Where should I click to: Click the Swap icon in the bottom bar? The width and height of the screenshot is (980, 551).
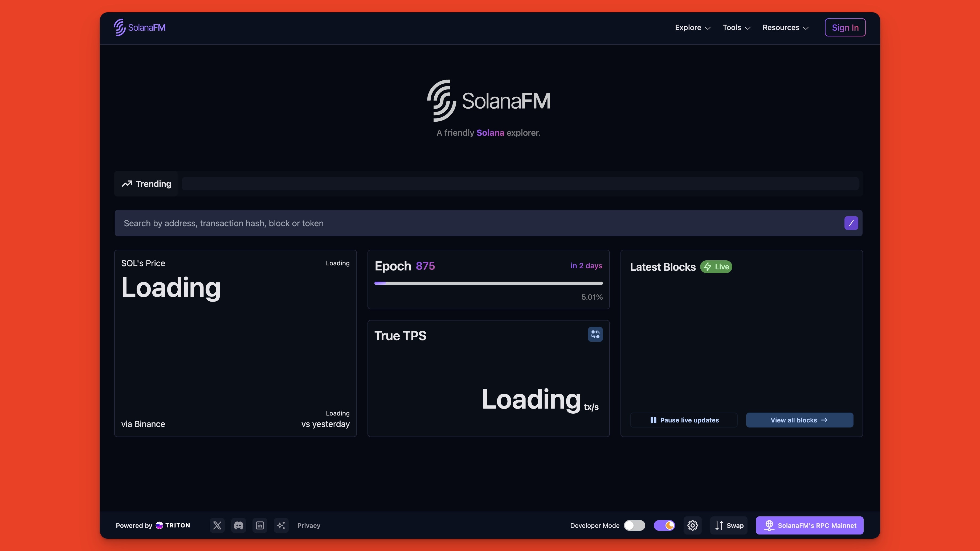coord(728,525)
